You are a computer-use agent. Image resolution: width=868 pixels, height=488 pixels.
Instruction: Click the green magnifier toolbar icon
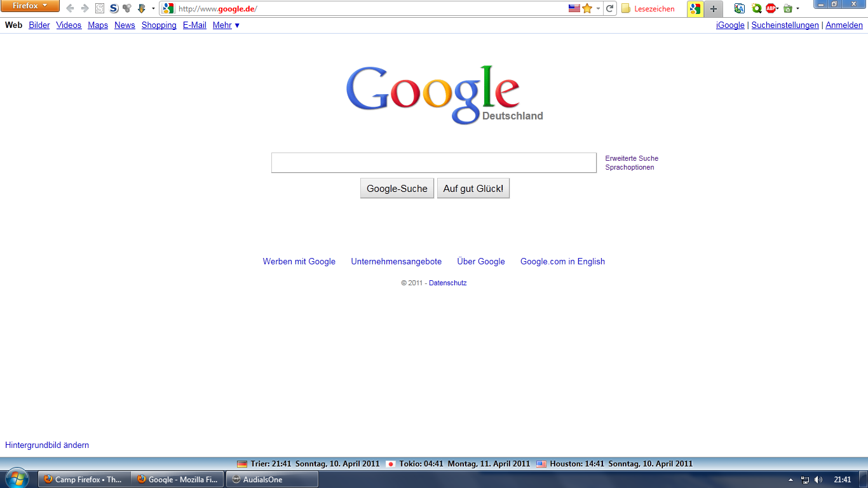[x=756, y=8]
